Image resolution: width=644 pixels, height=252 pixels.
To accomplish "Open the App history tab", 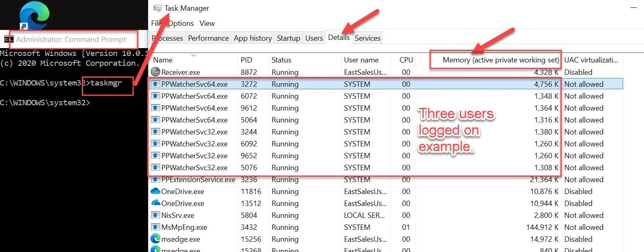I will [253, 38].
